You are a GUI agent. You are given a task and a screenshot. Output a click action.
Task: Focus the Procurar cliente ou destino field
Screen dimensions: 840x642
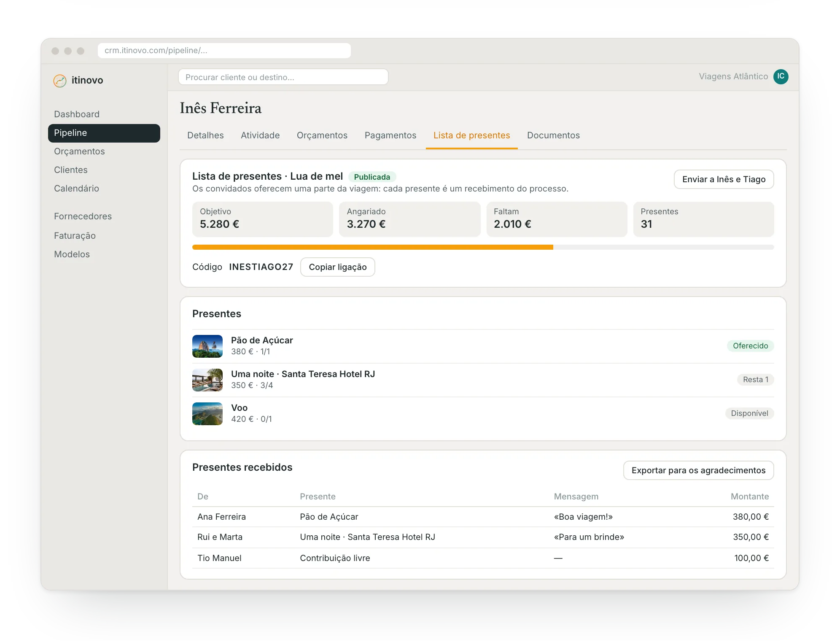[x=283, y=77]
